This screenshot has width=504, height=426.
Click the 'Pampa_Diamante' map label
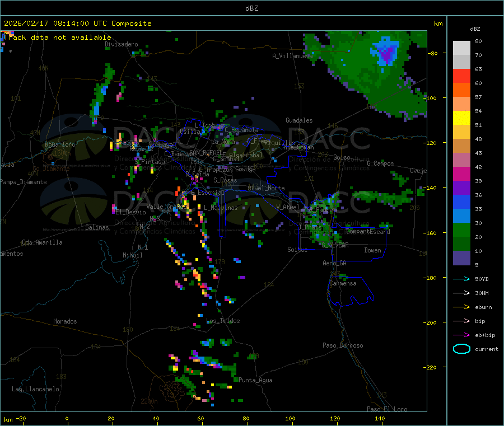[x=23, y=182]
